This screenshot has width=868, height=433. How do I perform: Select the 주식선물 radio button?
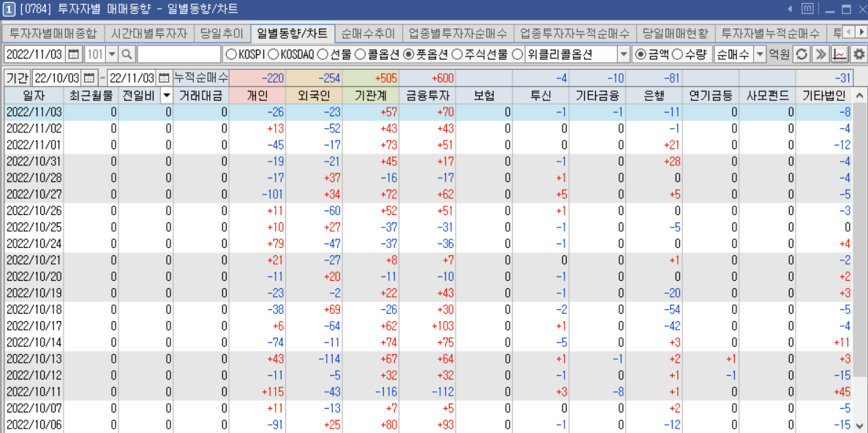pos(457,54)
